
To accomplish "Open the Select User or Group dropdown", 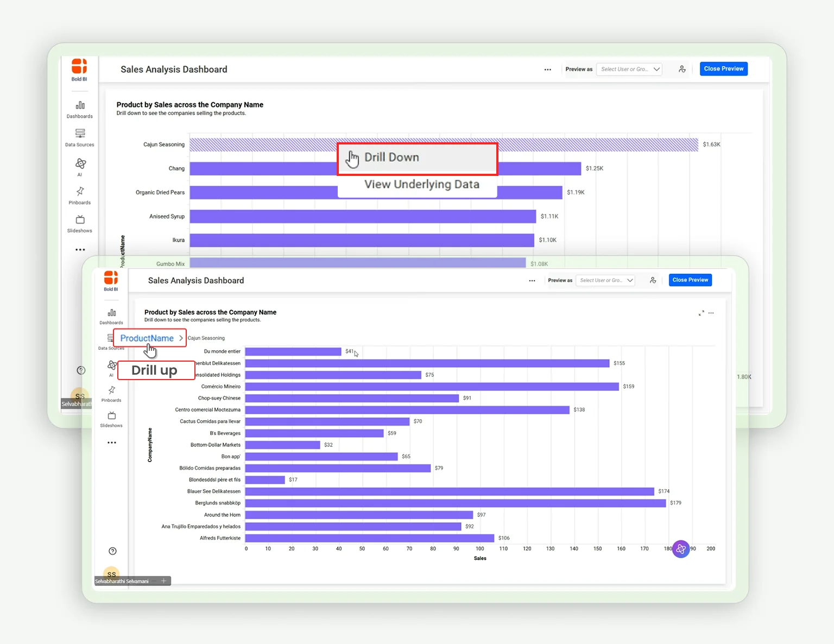I will [605, 280].
